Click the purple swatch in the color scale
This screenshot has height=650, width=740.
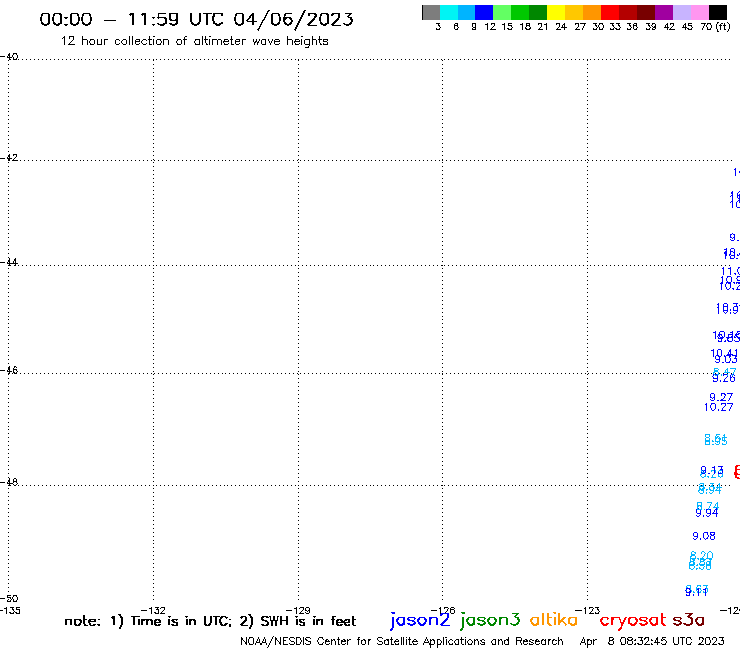[x=664, y=12]
